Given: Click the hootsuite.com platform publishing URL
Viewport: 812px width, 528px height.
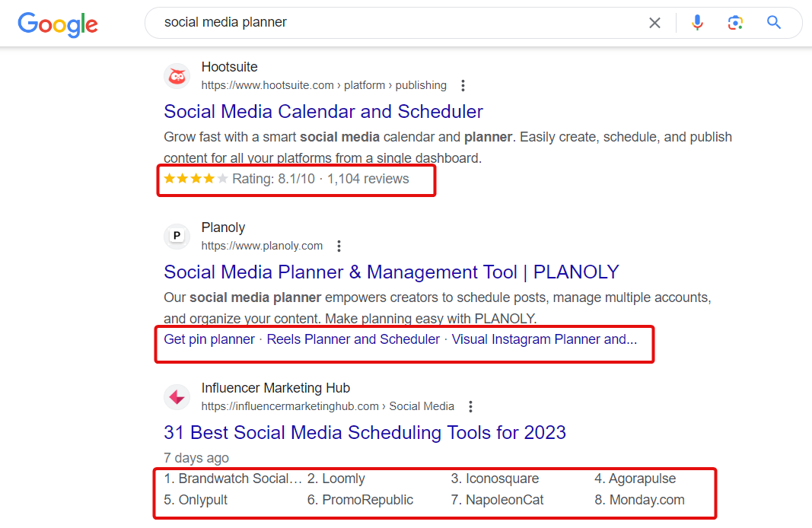Looking at the screenshot, I should click(x=323, y=85).
